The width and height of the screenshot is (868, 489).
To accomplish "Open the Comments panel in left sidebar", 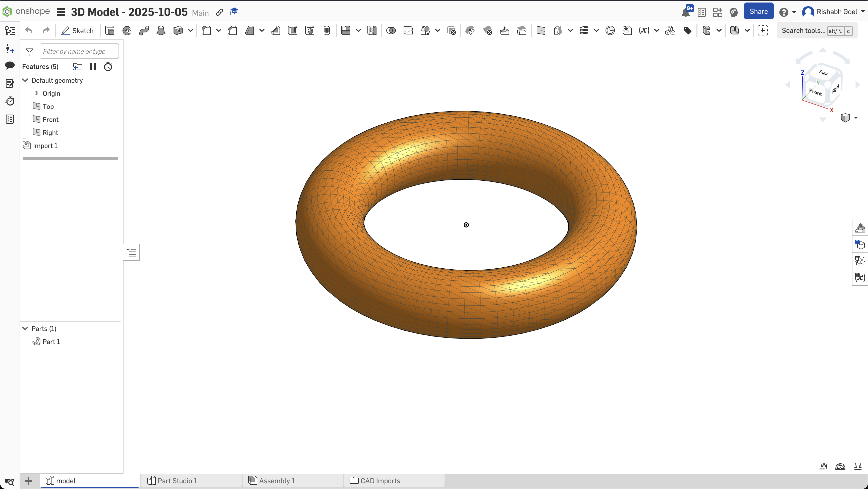I will click(10, 65).
